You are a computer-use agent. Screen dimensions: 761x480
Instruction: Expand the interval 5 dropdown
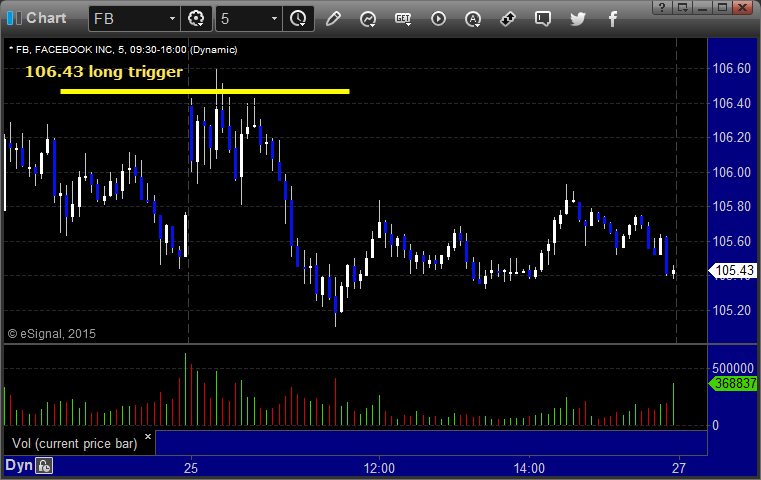pos(274,19)
